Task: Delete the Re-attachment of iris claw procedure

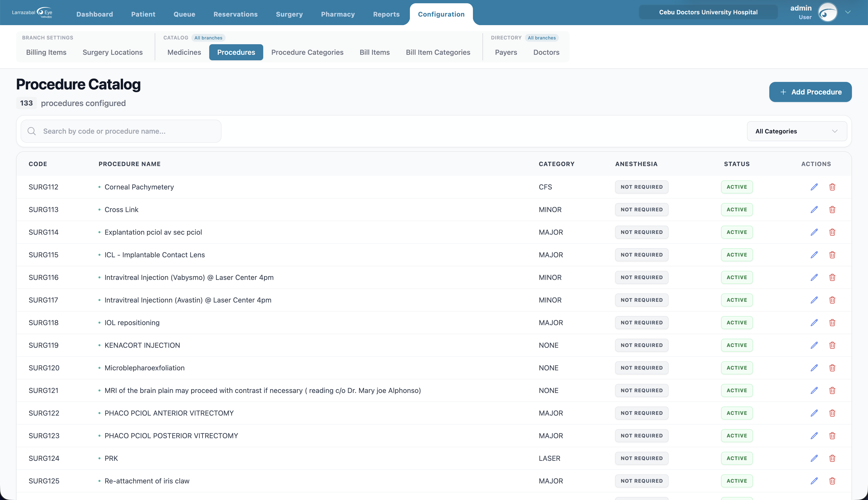Action: click(x=832, y=481)
